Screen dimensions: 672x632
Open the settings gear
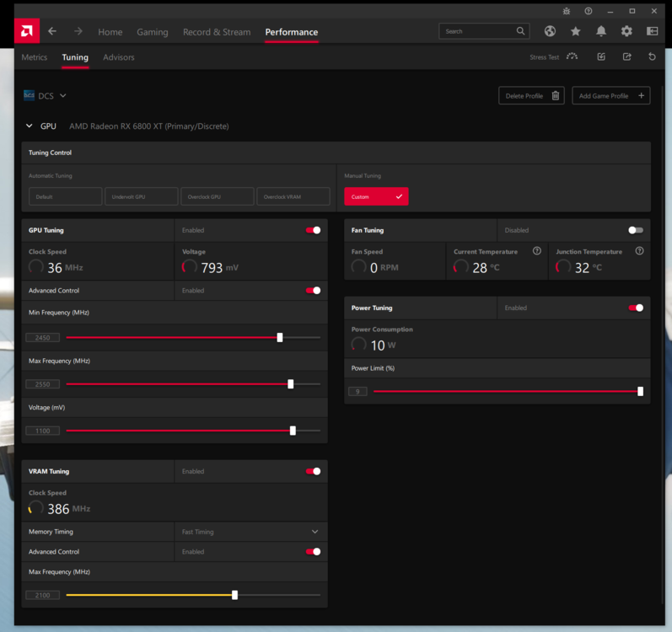coord(626,31)
